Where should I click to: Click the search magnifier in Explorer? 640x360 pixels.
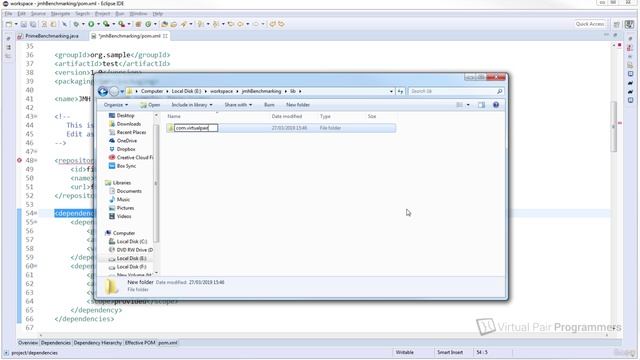coord(500,91)
